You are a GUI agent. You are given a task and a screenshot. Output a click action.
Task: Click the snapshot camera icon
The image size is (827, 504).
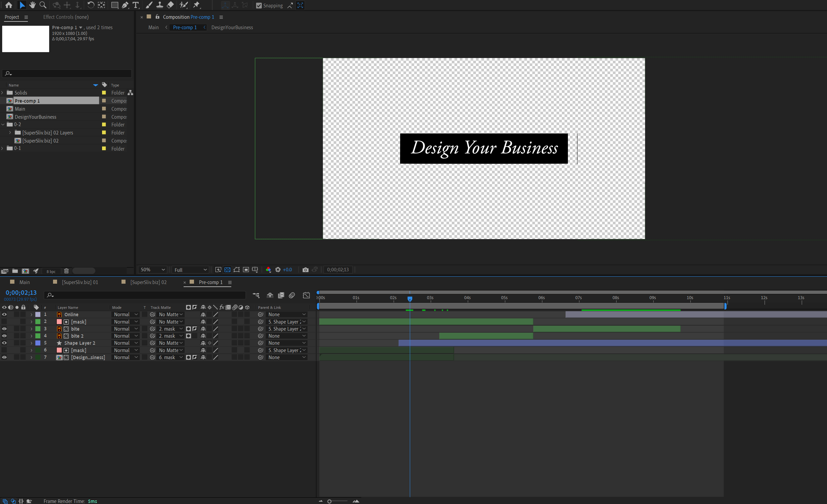(x=305, y=270)
